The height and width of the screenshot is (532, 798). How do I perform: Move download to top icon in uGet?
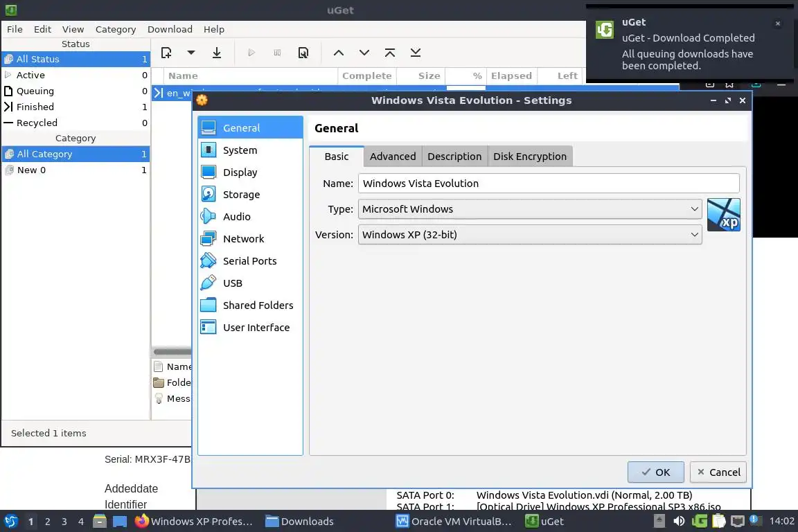pyautogui.click(x=390, y=53)
